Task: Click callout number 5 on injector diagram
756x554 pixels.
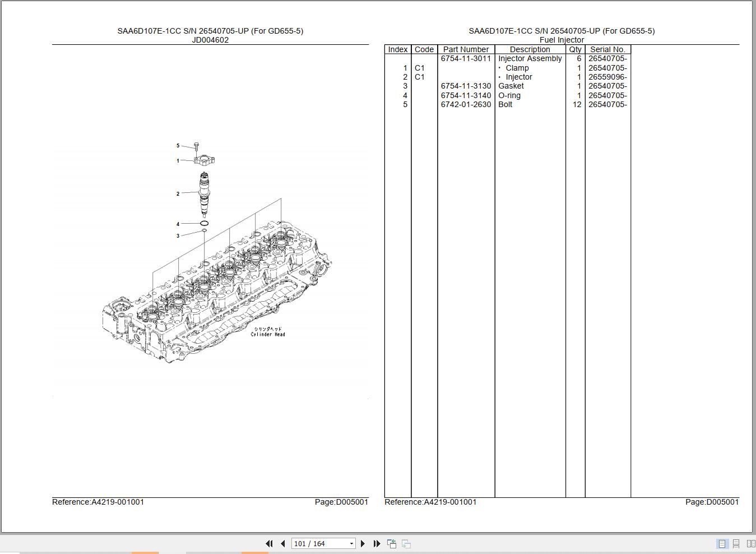Action: click(178, 146)
